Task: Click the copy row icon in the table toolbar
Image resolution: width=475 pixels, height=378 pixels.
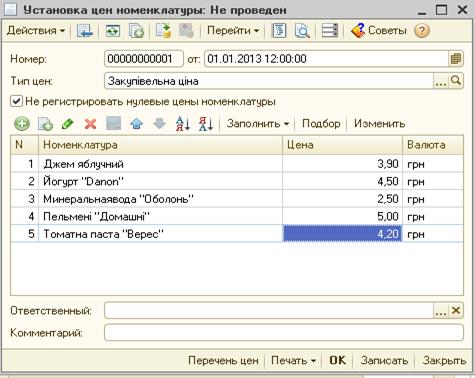Action: tap(45, 124)
